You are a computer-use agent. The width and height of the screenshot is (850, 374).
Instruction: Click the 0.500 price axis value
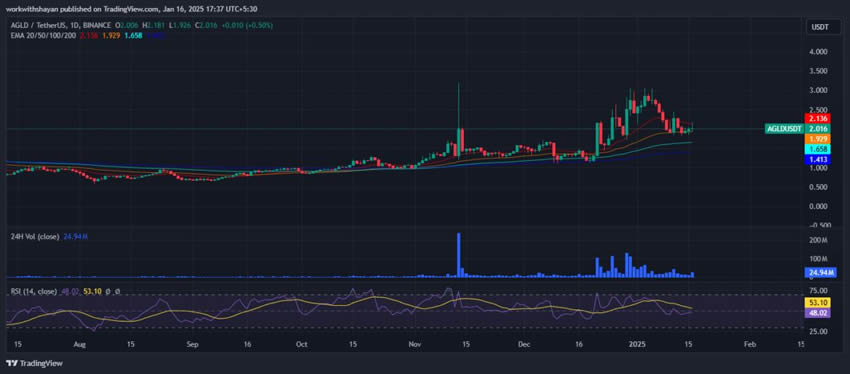coord(817,187)
